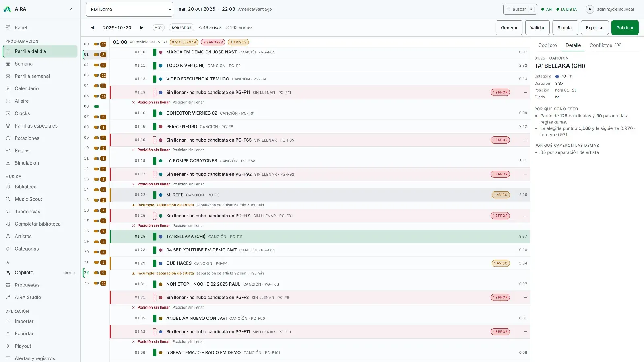Viewport: 644px width, 362px height.
Task: Click the Reglas rules icon
Action: pos(8,151)
